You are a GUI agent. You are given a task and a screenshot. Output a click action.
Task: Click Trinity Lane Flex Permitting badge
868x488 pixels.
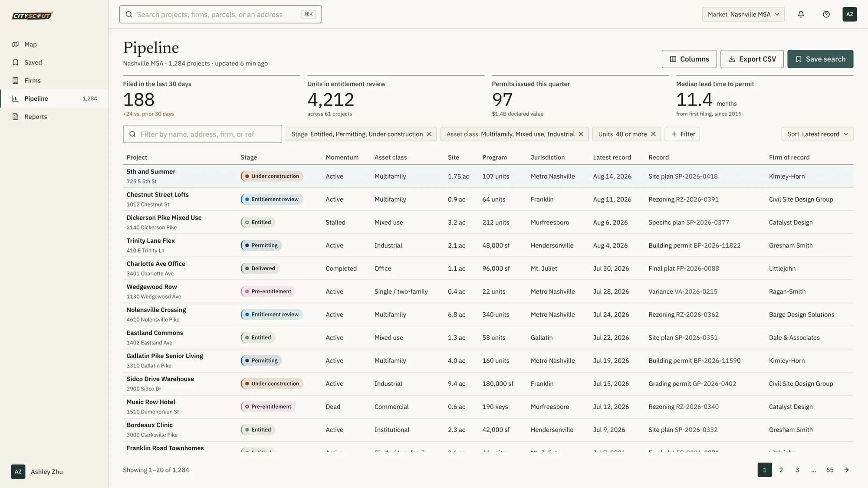point(261,246)
